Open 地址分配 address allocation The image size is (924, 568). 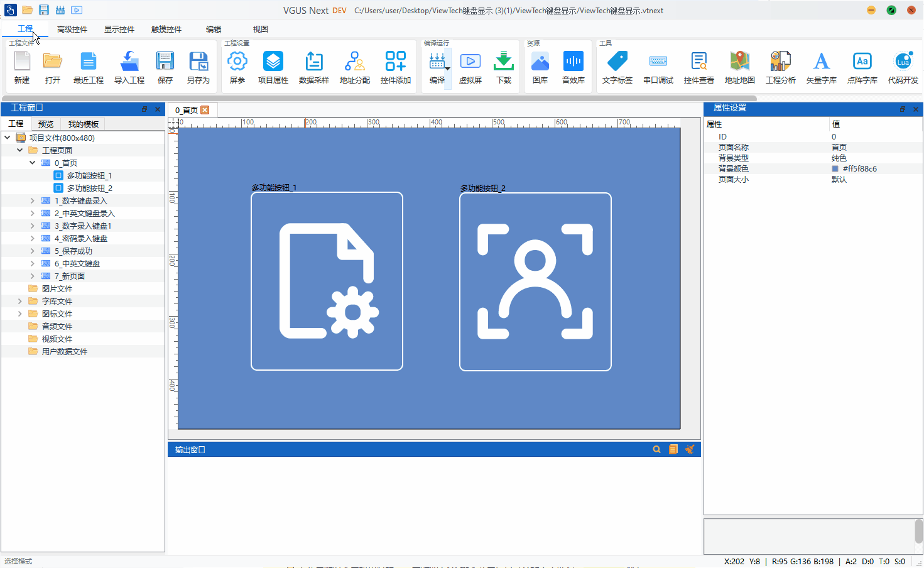pyautogui.click(x=355, y=67)
